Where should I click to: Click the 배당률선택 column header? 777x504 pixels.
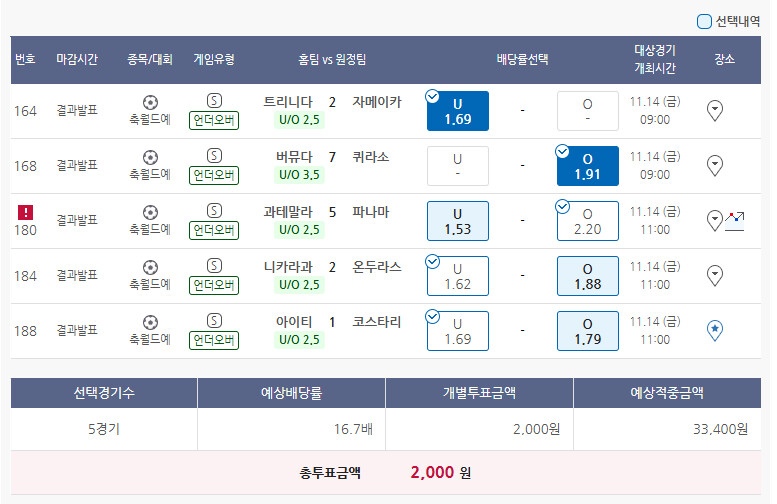(x=522, y=59)
